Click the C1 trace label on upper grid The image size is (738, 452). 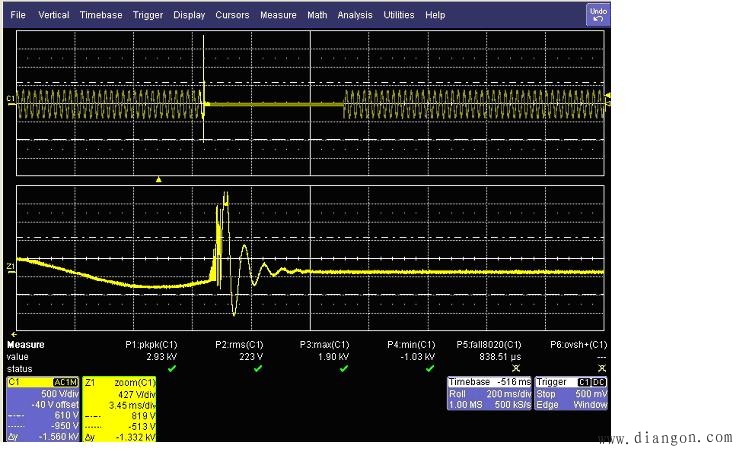click(10, 99)
